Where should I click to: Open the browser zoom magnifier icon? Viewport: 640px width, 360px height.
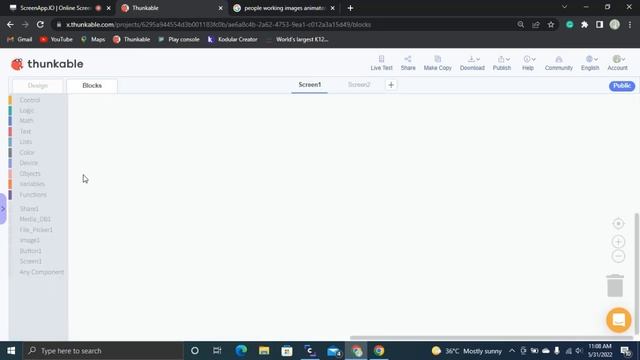(x=520, y=24)
